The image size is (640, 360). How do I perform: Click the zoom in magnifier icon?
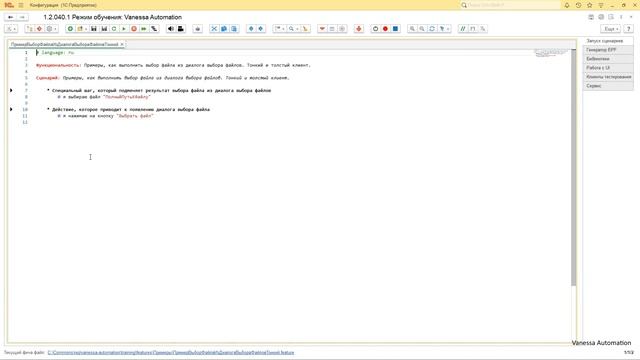point(412,29)
